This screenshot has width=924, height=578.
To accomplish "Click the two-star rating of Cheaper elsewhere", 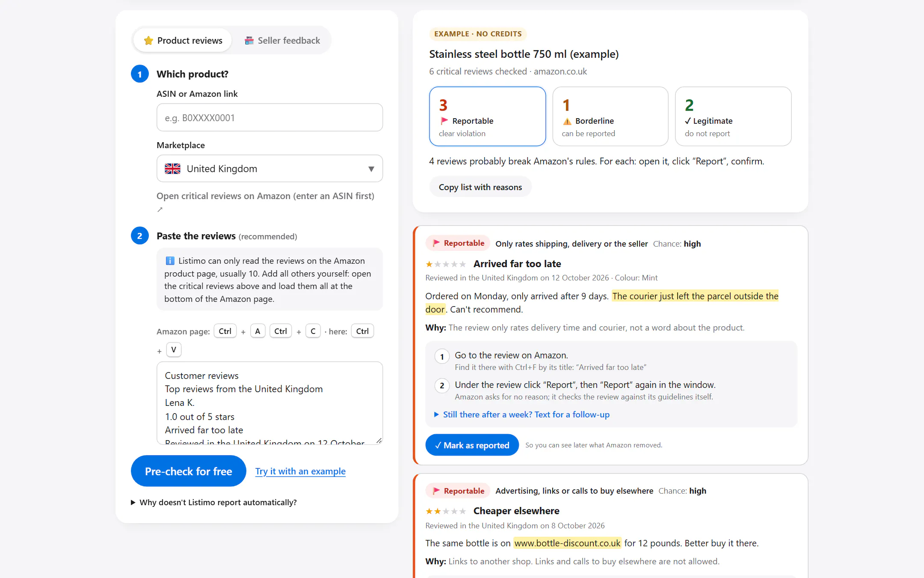I will coord(446,511).
